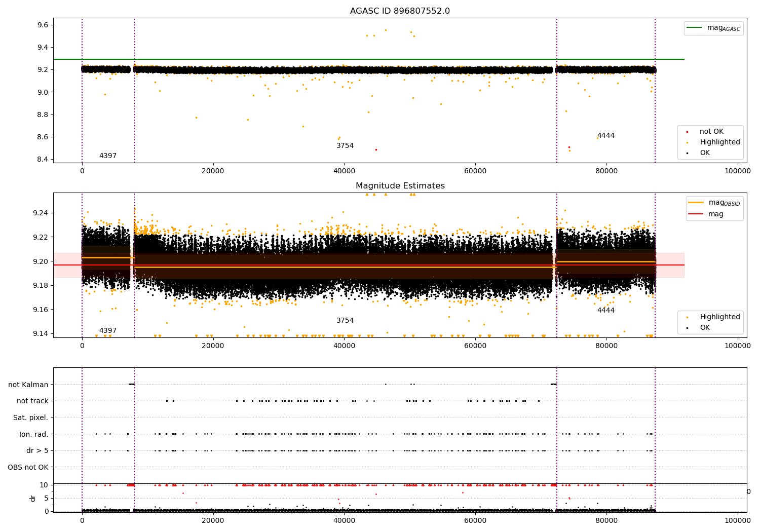Click the '4397' annotation in Magnitude Estimates plot

[108, 331]
